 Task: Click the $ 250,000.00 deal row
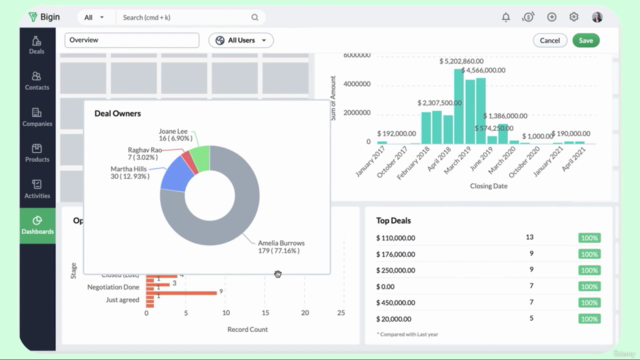(x=488, y=270)
